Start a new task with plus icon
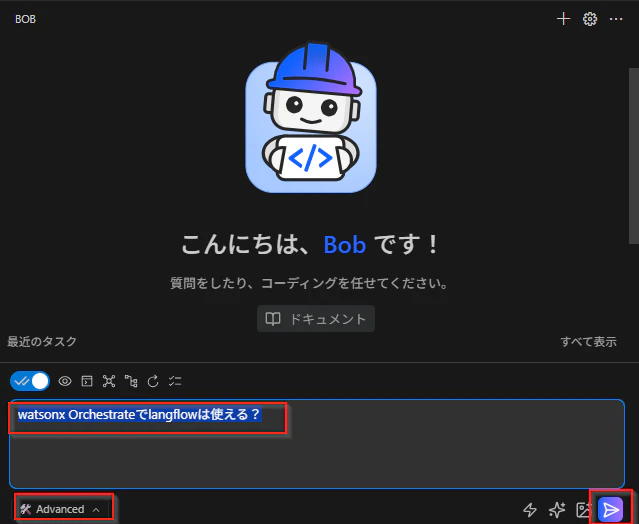This screenshot has height=524, width=639. point(563,19)
